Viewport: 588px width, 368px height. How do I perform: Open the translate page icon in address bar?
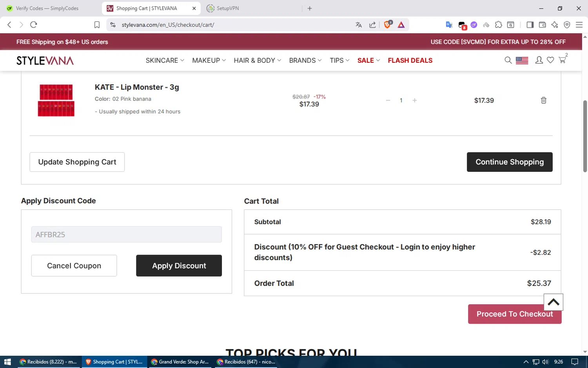tap(359, 25)
